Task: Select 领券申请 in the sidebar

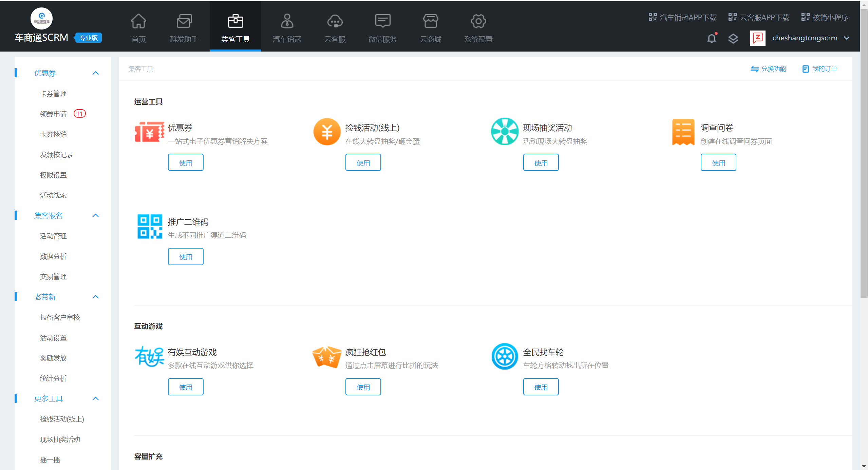Action: [x=53, y=114]
